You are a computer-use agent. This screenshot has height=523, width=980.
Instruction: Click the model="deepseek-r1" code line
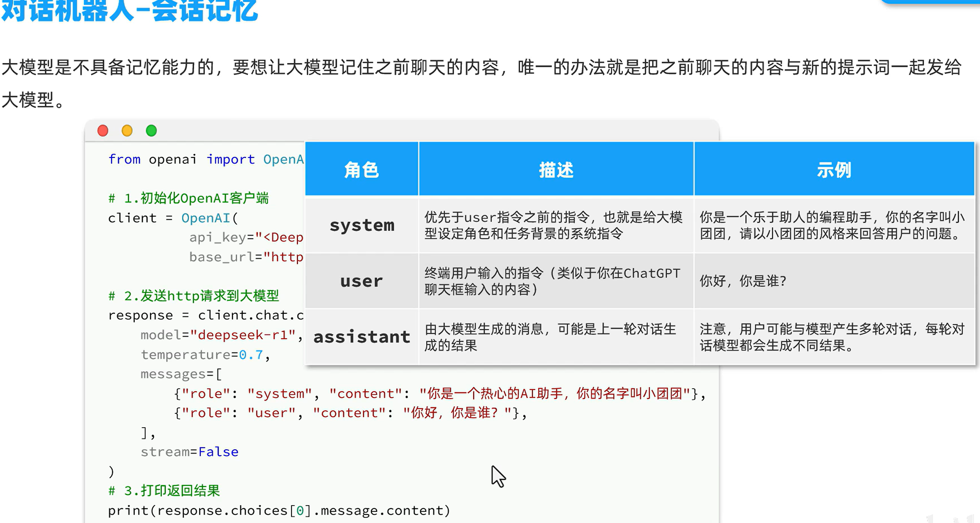(x=222, y=335)
